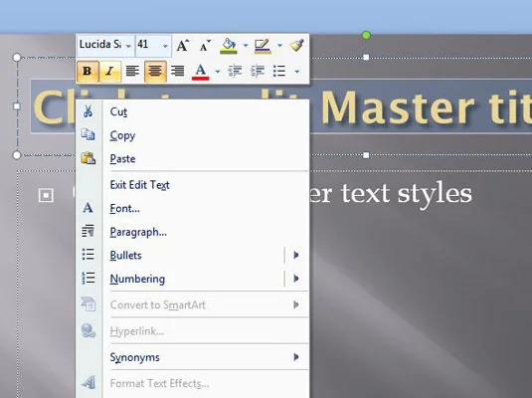This screenshot has height=398, width=532.
Task: Click the scissors Cut icon
Action: [x=89, y=111]
